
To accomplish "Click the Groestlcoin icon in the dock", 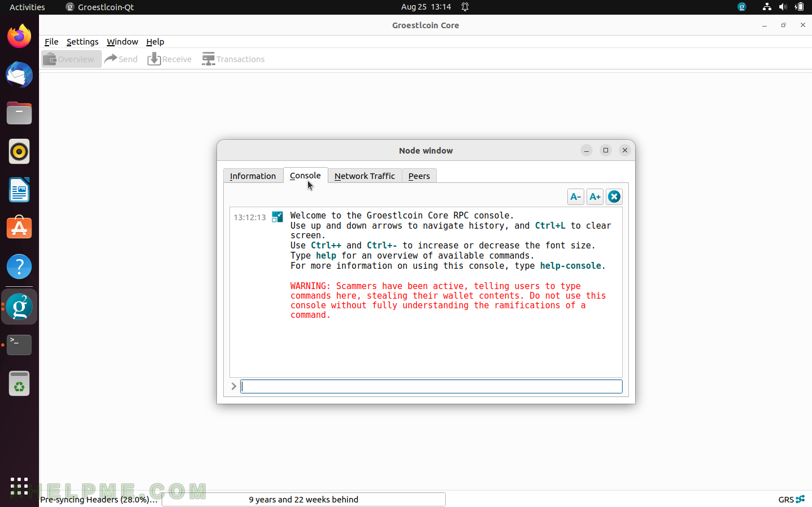I will 19,307.
